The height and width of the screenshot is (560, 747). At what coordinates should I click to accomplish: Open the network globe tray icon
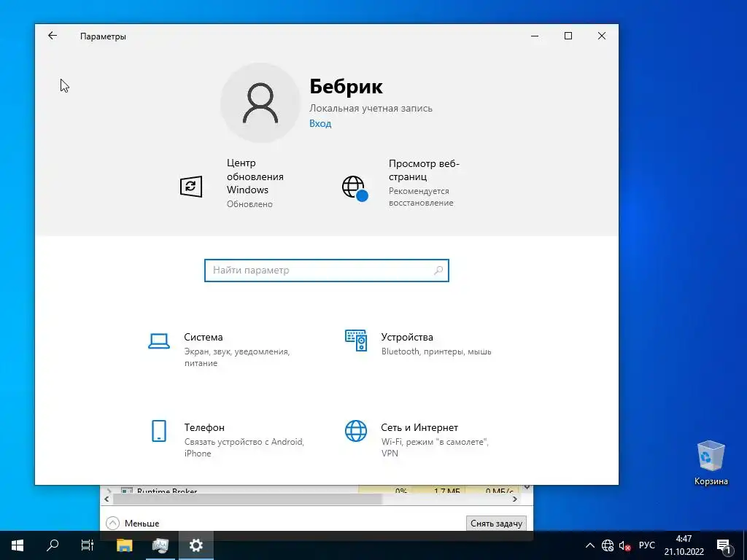(608, 545)
